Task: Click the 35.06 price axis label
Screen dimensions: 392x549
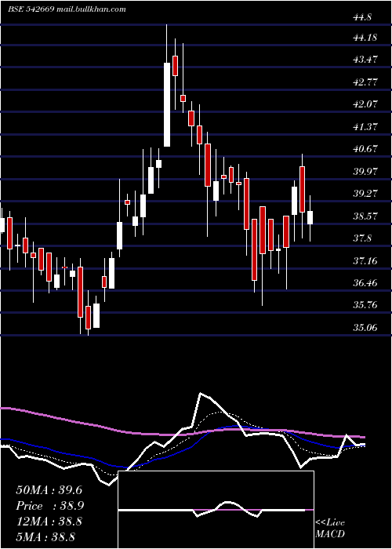Action: click(x=365, y=328)
